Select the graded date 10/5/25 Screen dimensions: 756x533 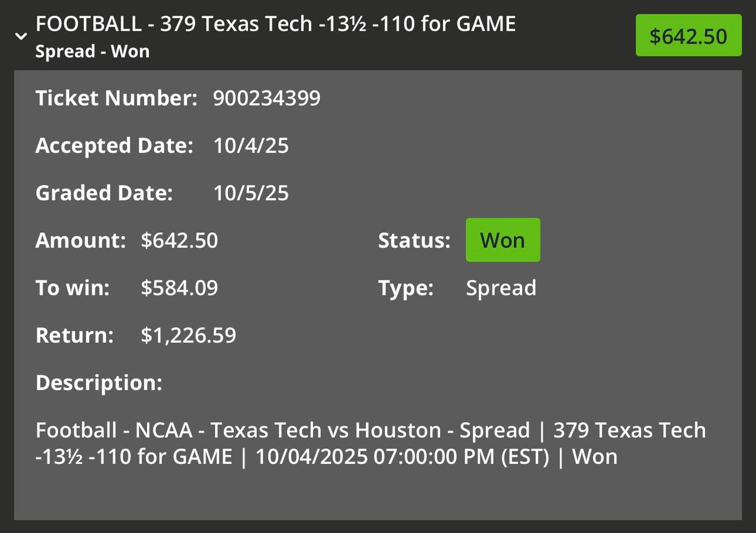[x=251, y=193]
